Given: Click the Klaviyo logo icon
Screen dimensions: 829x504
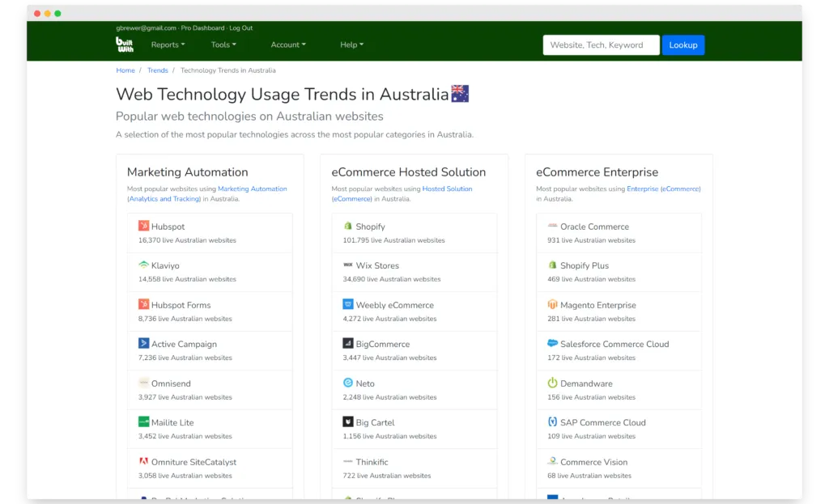Looking at the screenshot, I should tap(143, 265).
